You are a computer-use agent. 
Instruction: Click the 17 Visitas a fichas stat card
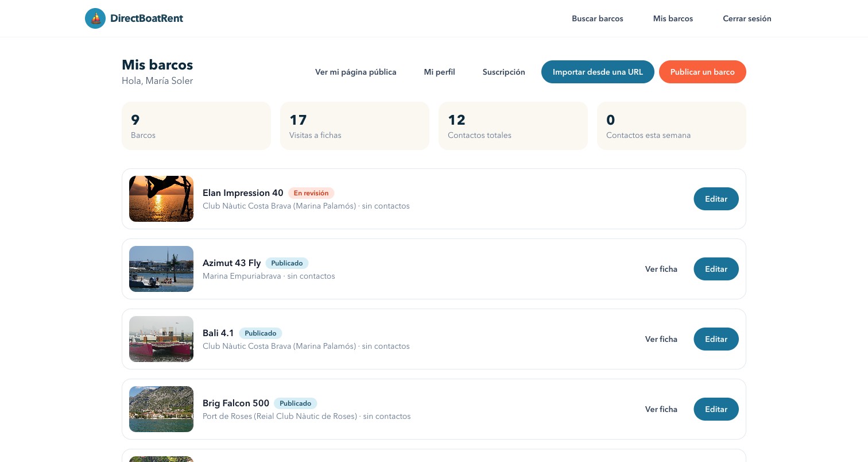pos(355,126)
